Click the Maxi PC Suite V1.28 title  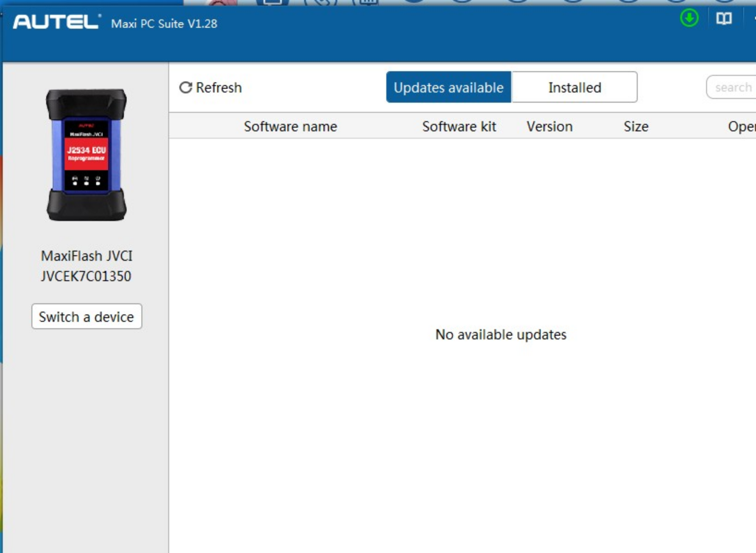164,24
